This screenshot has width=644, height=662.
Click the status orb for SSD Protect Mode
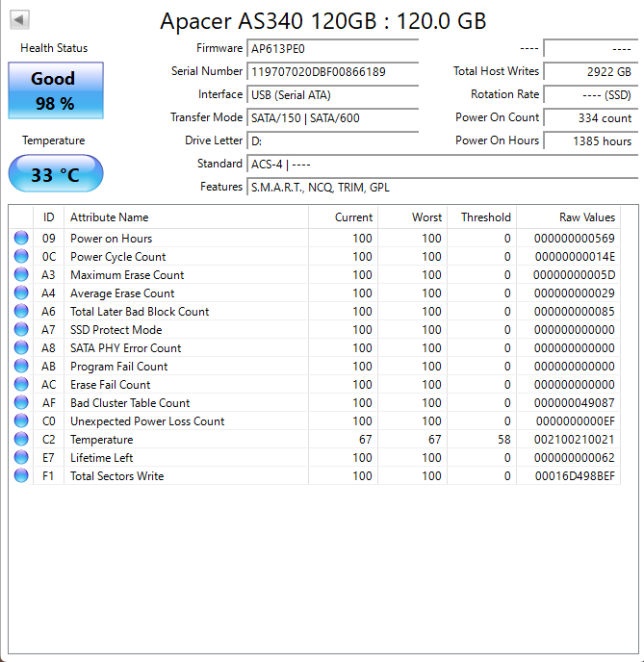click(21, 329)
